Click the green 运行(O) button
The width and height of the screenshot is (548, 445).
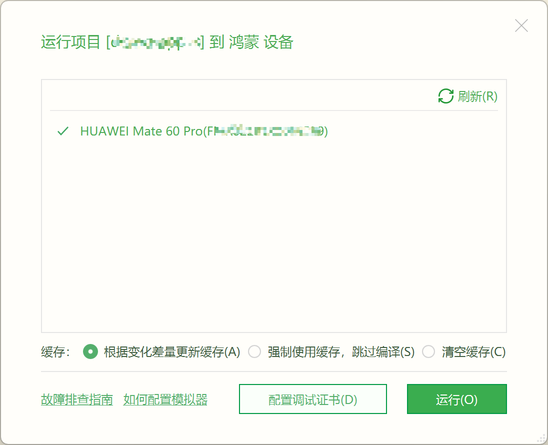coord(457,399)
